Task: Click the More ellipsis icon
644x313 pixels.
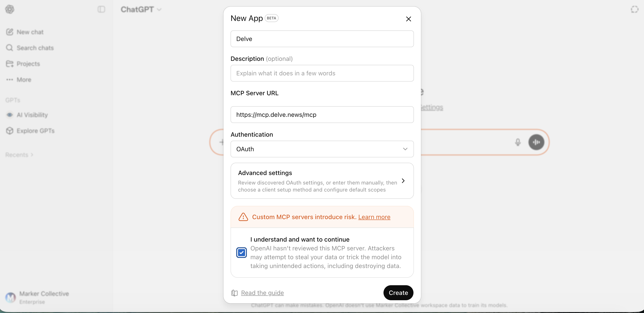Action: [9, 80]
